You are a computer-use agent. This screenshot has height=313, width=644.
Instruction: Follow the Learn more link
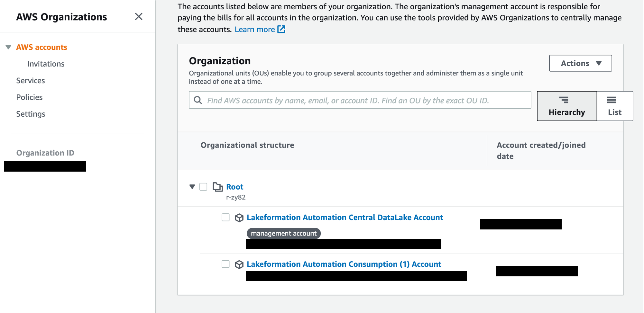click(x=254, y=29)
